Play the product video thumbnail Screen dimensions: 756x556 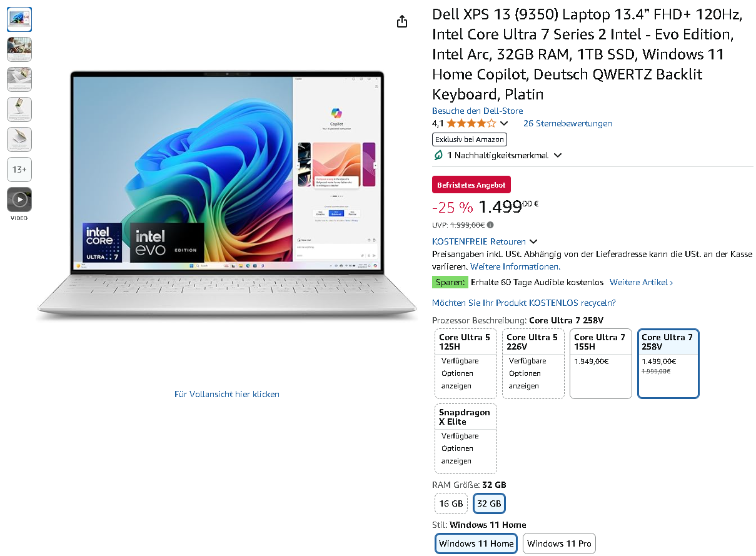[19, 200]
